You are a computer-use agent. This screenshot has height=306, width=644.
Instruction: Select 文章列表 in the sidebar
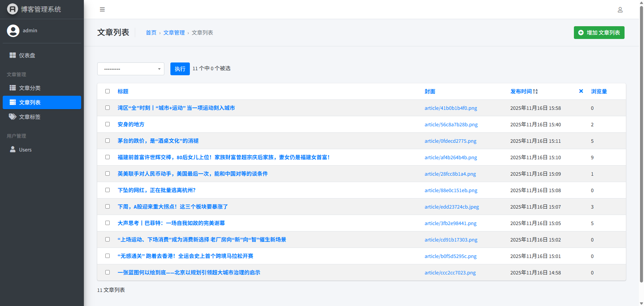coord(42,102)
